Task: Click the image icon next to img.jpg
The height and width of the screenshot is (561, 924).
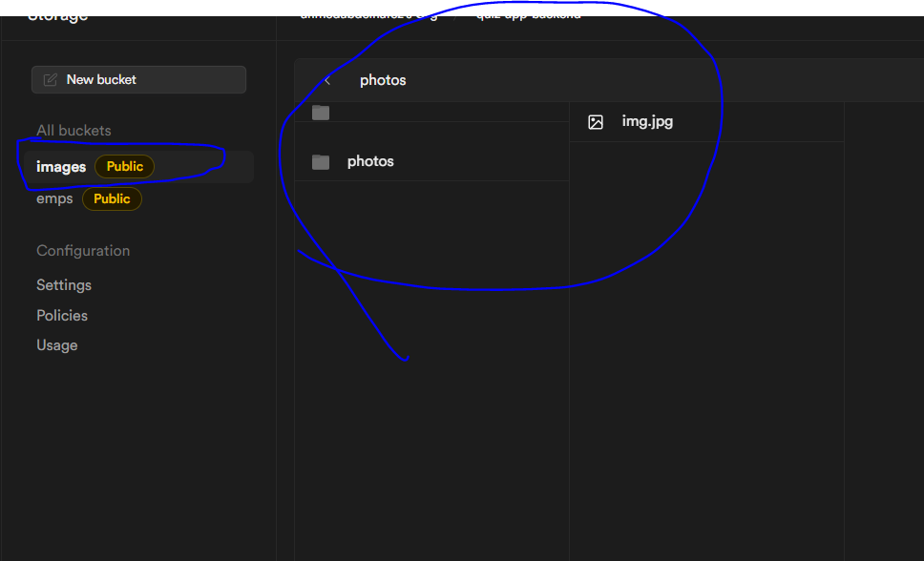Action: pyautogui.click(x=596, y=121)
